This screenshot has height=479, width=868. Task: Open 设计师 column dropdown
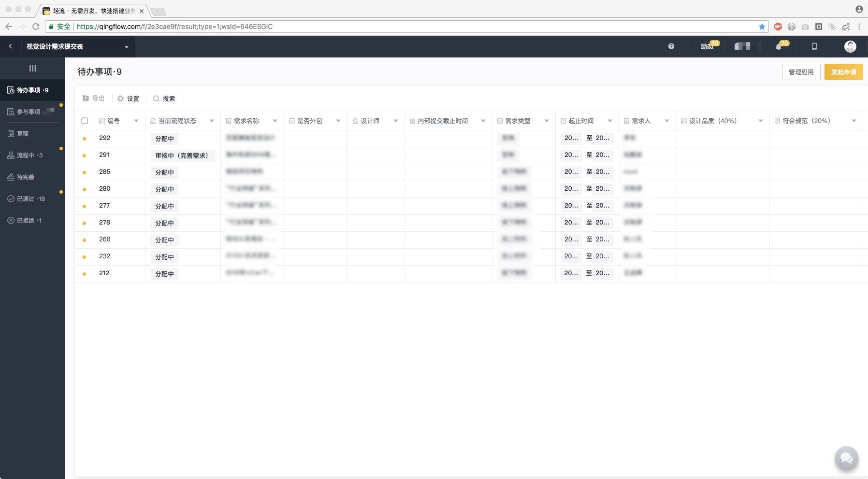396,121
